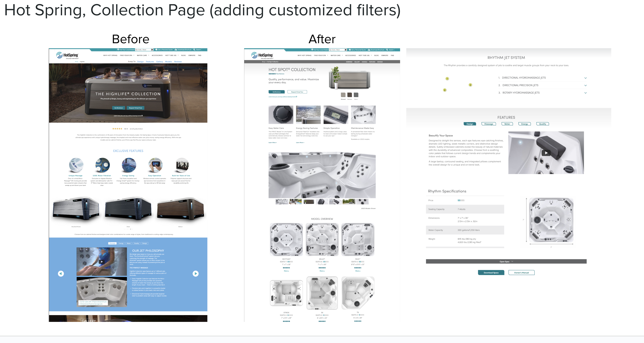Select the Water features tab in After page
The height and width of the screenshot is (343, 644).
pyautogui.click(x=507, y=124)
